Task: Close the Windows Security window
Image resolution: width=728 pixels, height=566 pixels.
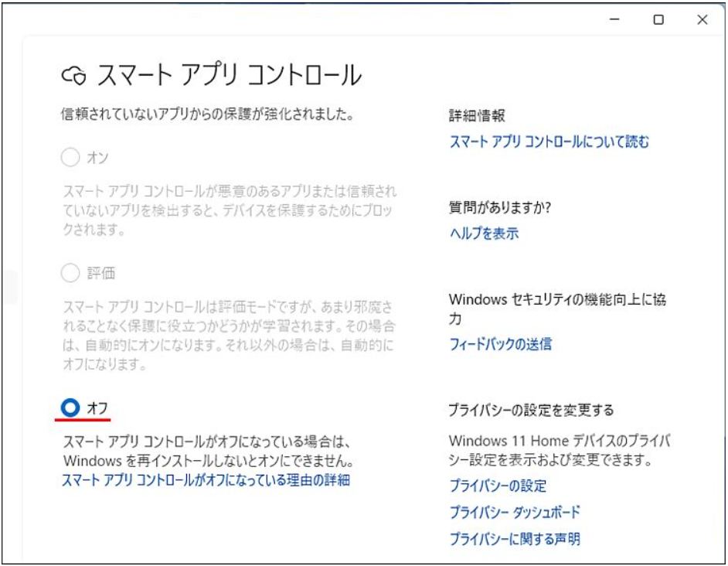Action: [702, 21]
